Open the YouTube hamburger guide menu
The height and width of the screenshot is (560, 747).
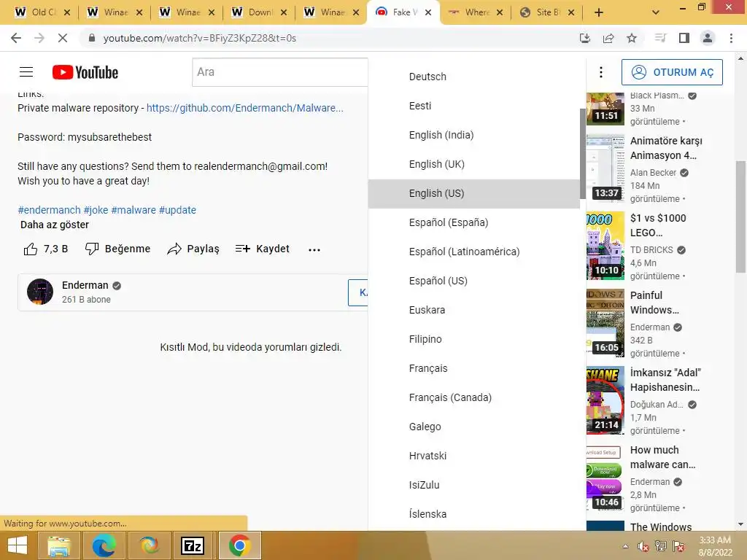[26, 72]
